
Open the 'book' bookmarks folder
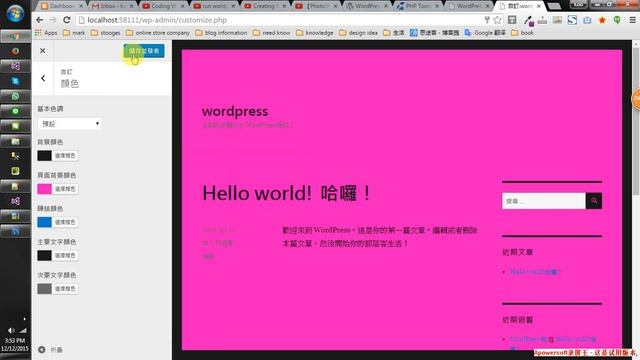point(522,33)
